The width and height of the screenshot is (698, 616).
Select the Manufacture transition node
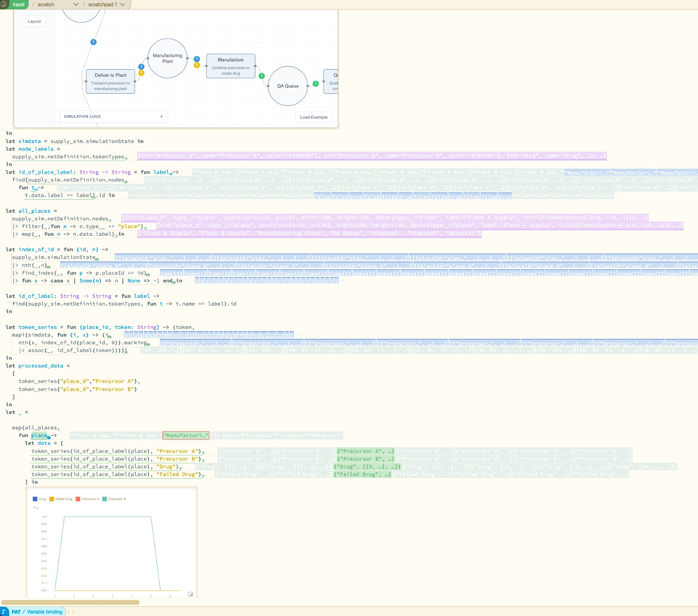coord(231,66)
